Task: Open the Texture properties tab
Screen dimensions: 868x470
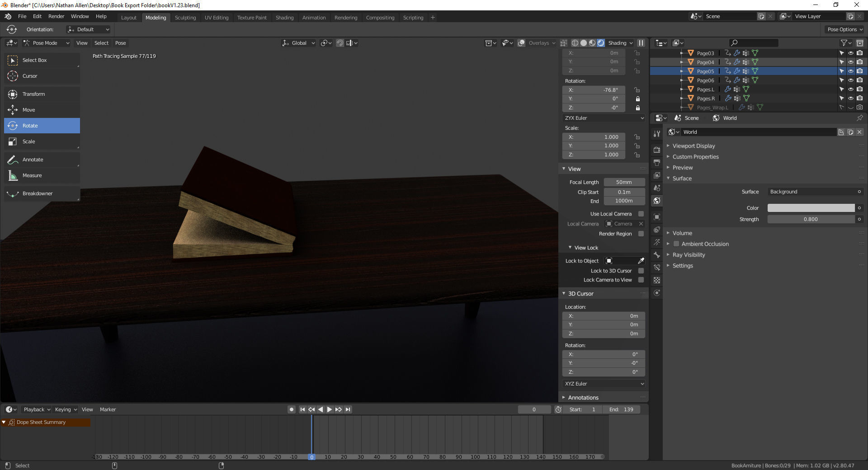Action: [x=656, y=280]
